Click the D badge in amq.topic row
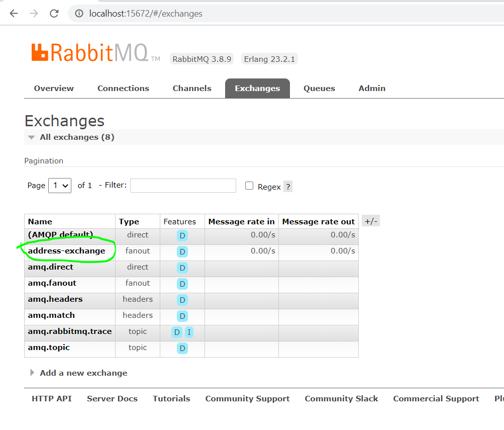Image resolution: width=504 pixels, height=430 pixels. [182, 349]
